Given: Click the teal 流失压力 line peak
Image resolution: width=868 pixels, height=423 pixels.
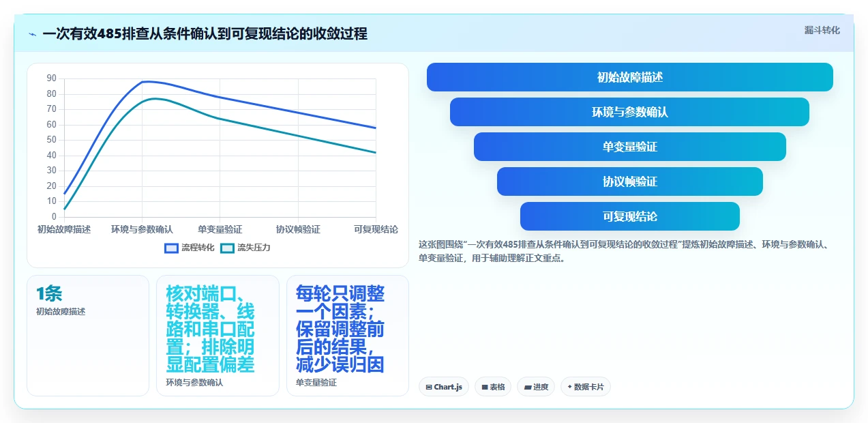Looking at the screenshot, I should tap(155, 98).
